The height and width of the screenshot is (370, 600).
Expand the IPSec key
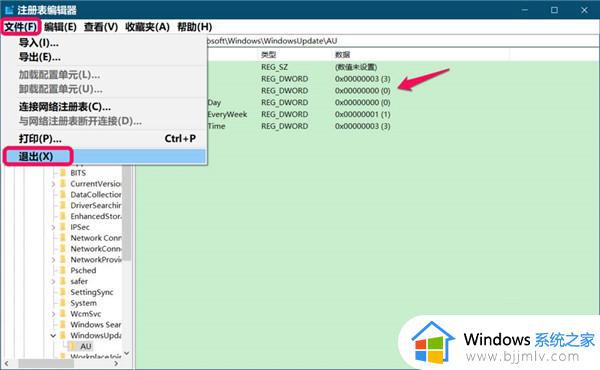pyautogui.click(x=53, y=227)
